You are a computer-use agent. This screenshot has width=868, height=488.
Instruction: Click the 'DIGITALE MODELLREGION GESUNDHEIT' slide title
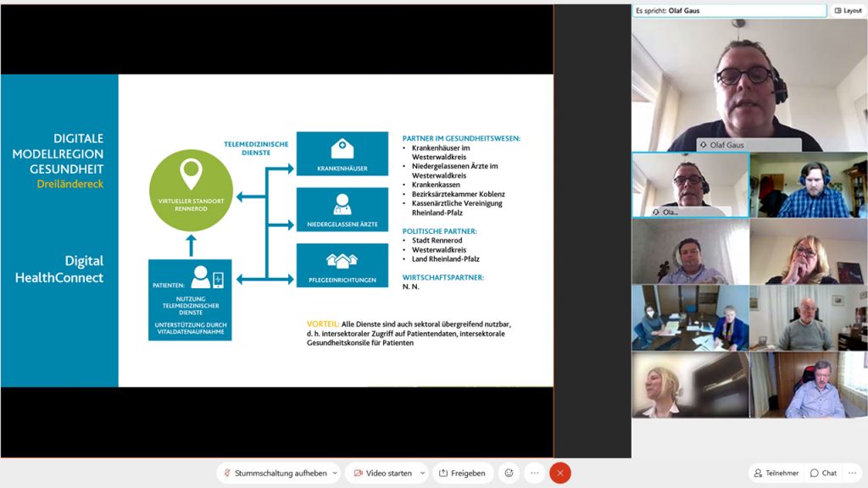58,154
